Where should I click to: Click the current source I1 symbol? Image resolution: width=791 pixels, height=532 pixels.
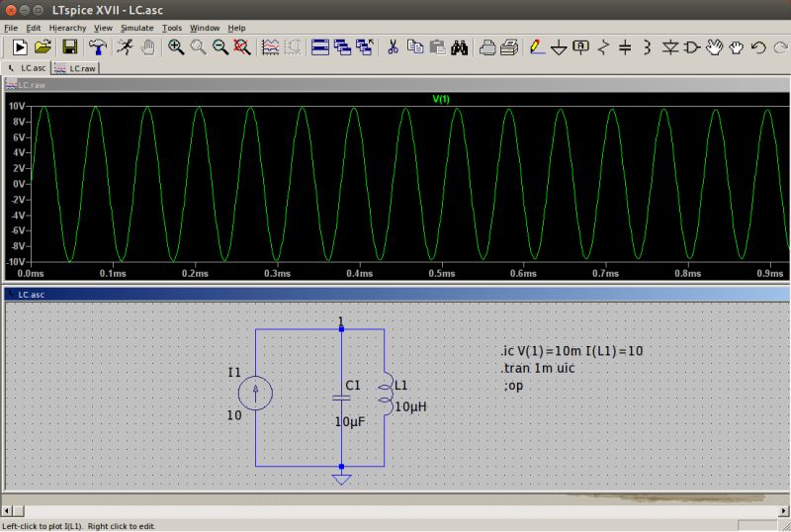tap(255, 393)
